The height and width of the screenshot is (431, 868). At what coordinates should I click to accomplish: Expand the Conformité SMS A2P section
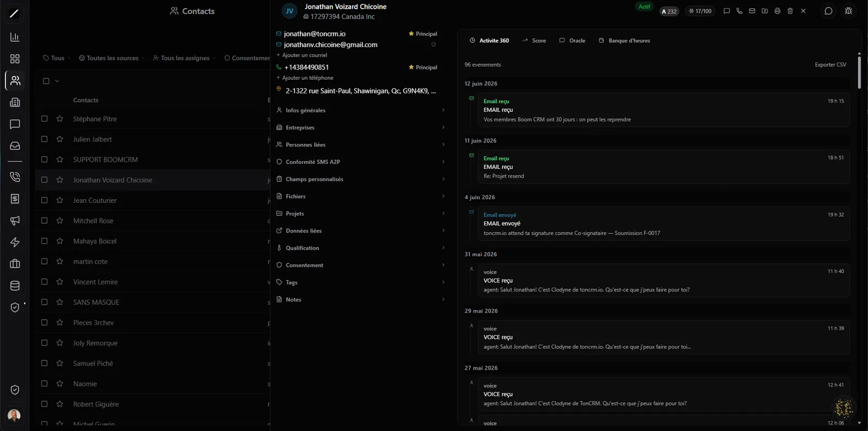point(361,162)
